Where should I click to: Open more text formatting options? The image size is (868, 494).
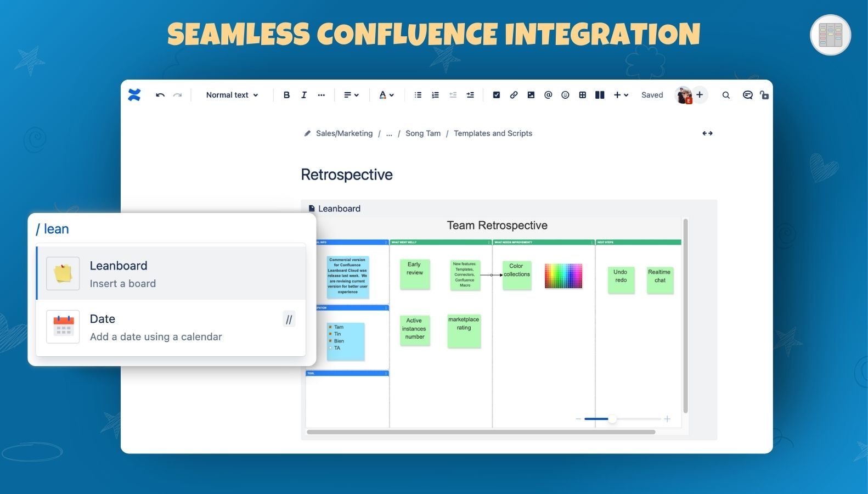[x=322, y=95]
